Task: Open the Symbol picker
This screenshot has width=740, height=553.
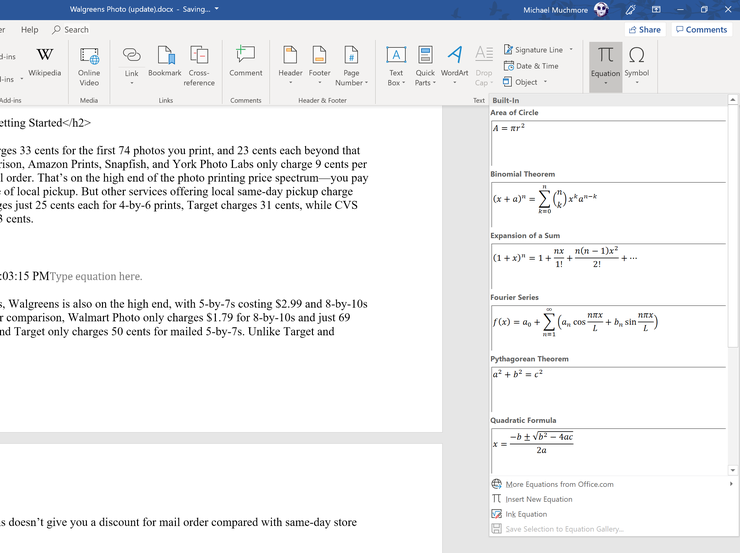Action: (636, 60)
